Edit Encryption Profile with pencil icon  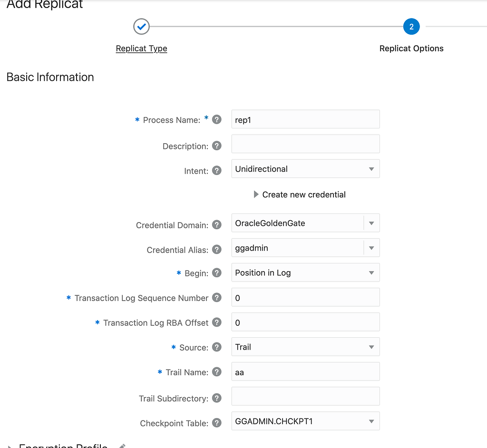click(122, 446)
